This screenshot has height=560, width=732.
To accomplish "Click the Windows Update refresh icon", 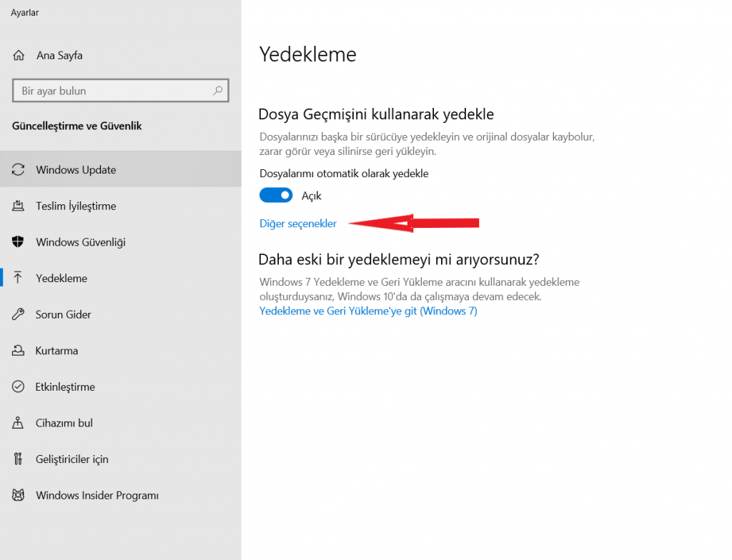I will coord(18,169).
